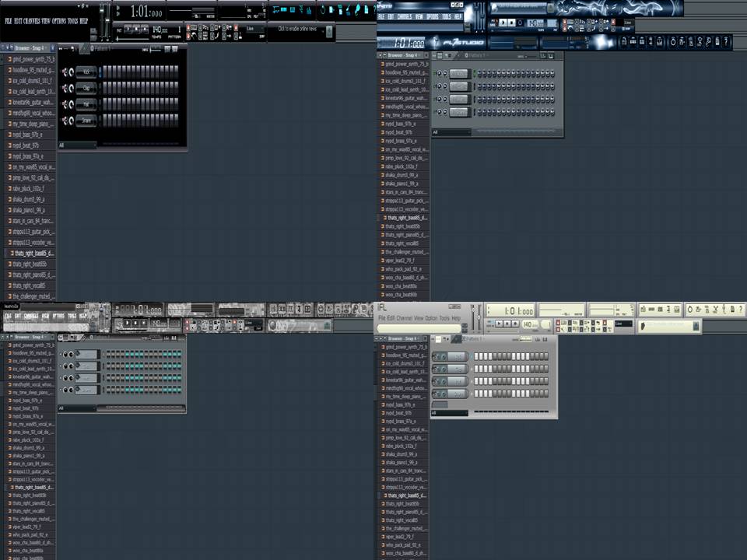Click microphone recording icon in black skin toolbar
Screen dimensions: 747x560
coord(357,9)
